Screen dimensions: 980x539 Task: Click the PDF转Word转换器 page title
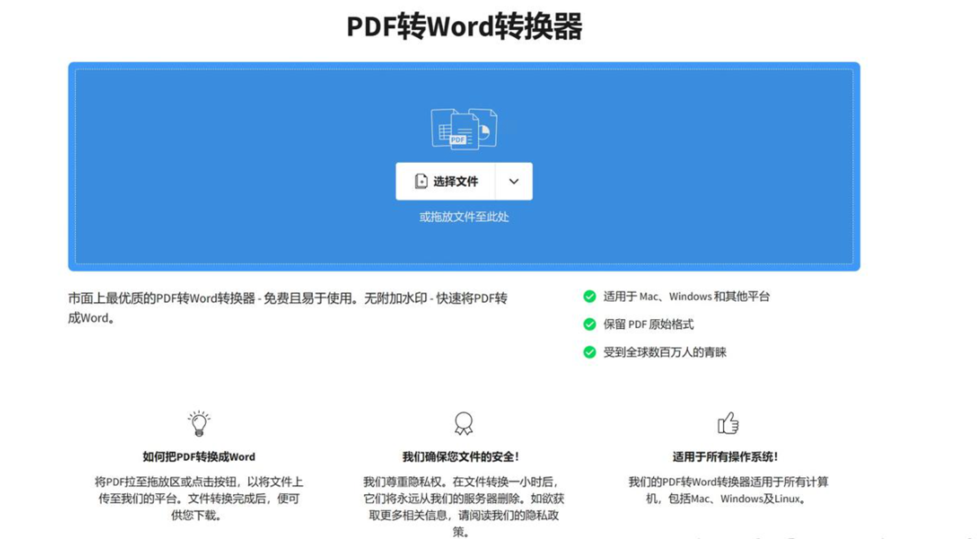coord(464,27)
